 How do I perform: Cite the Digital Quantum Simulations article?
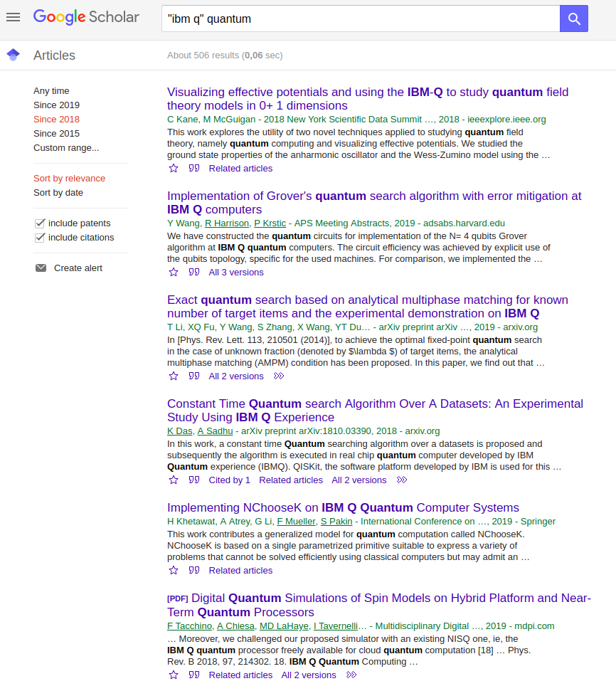(x=194, y=675)
